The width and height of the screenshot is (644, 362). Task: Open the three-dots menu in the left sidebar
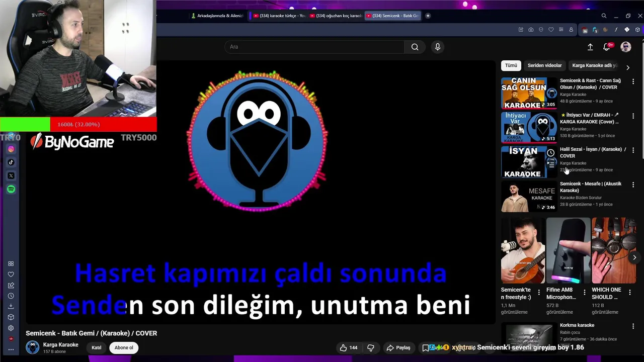pos(11,349)
